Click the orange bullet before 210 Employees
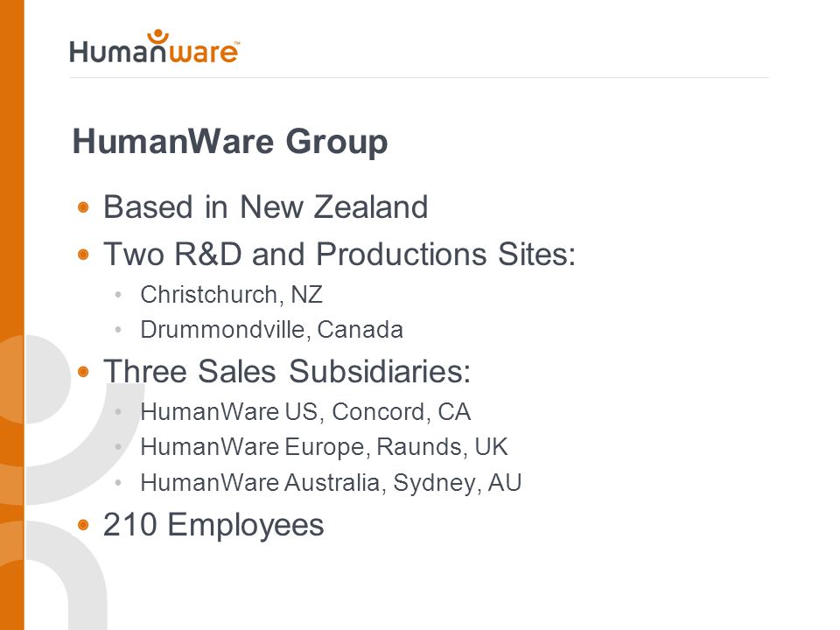The height and width of the screenshot is (630, 840). point(83,524)
